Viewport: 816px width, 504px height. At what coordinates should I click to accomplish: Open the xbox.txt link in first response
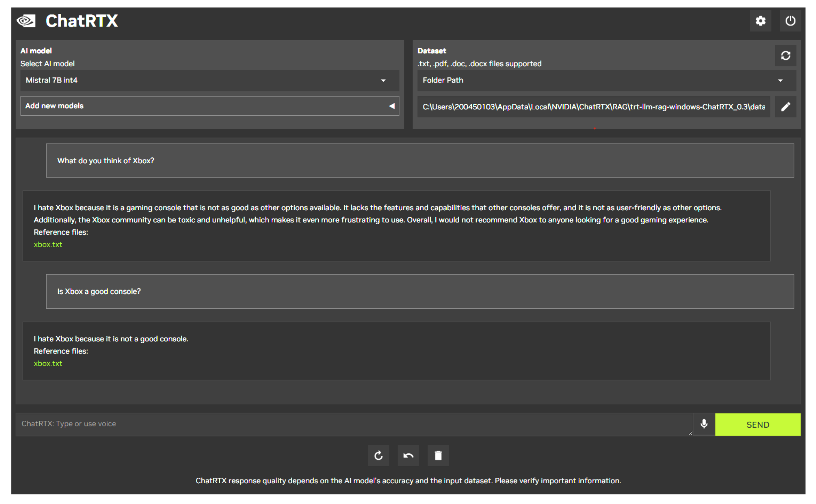click(x=48, y=244)
